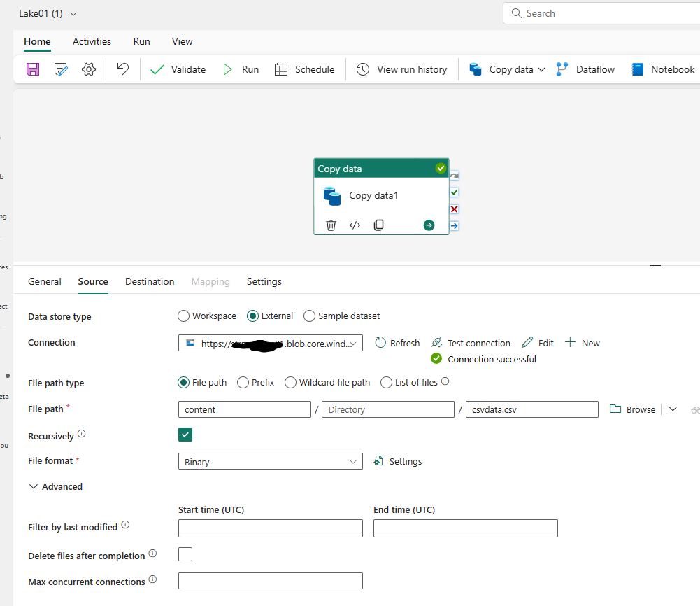This screenshot has height=606, width=700.
Task: Click the Directory input field
Action: coord(388,409)
